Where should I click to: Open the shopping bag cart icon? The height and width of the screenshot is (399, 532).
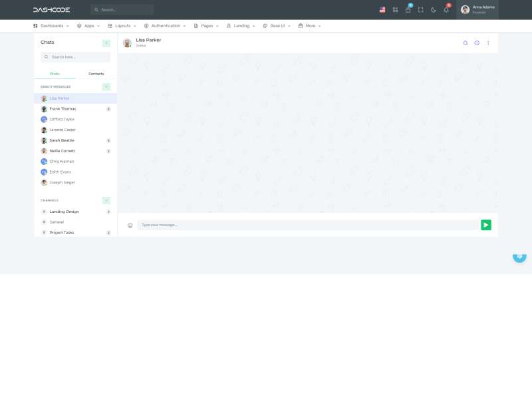click(x=408, y=10)
